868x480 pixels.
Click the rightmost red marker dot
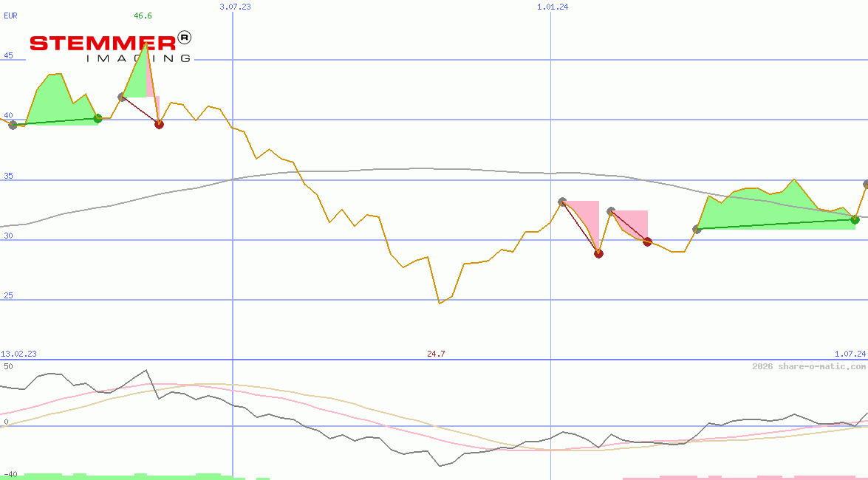coord(647,241)
